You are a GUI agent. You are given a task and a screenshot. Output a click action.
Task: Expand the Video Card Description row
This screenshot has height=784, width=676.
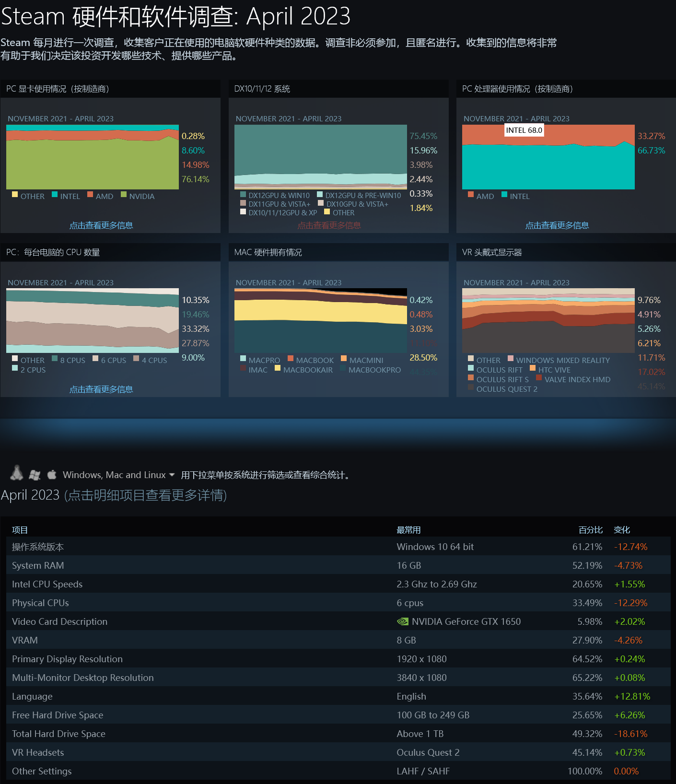point(59,621)
